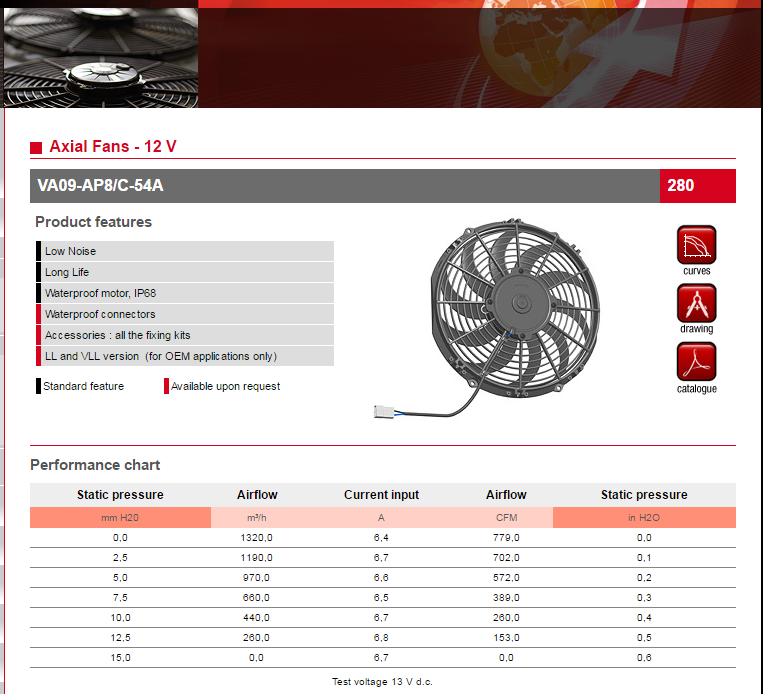Viewport: 763px width, 694px height.
Task: Click the 'catalogue' label under the PDF icon
Action: click(696, 388)
